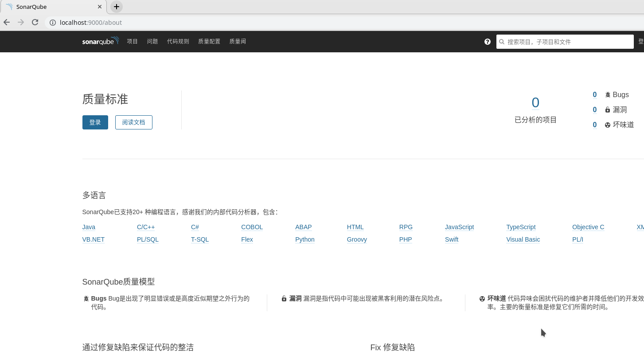This screenshot has width=644, height=356.
Task: Open the TypeScript language link
Action: coord(521,227)
